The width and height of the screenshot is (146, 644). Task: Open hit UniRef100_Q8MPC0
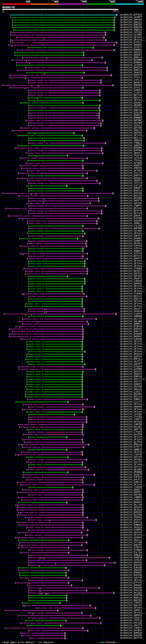[131, 324]
